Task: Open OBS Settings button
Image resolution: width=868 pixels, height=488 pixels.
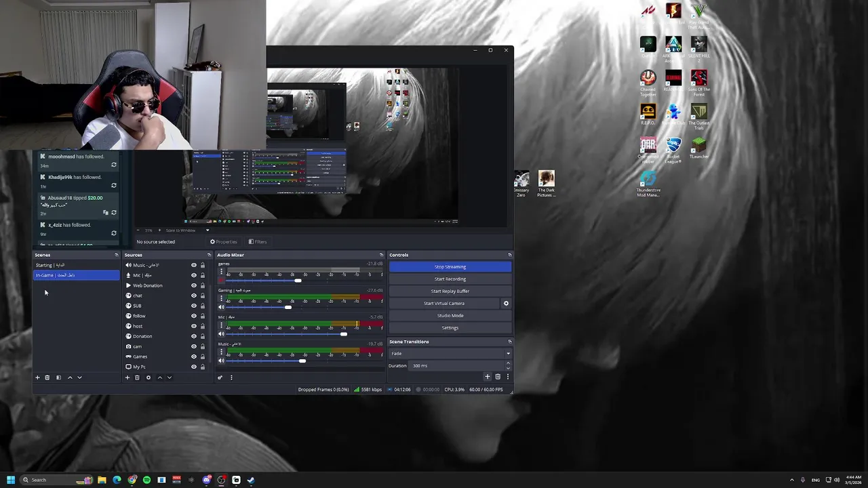Action: coord(450,327)
